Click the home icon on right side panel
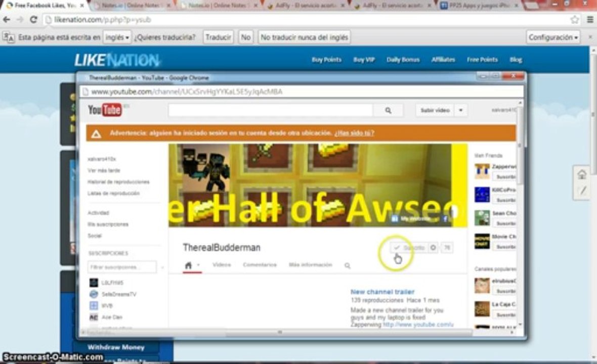 click(x=582, y=174)
